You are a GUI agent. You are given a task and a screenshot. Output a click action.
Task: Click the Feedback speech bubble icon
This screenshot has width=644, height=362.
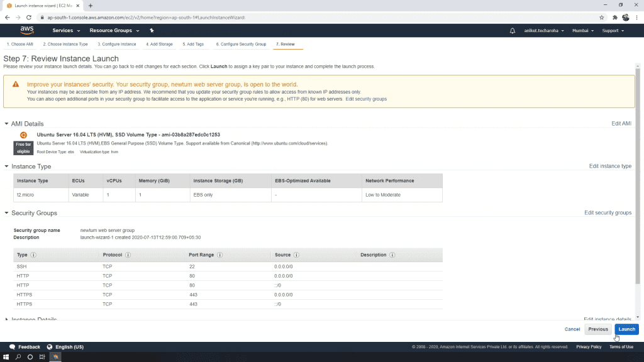click(13, 347)
